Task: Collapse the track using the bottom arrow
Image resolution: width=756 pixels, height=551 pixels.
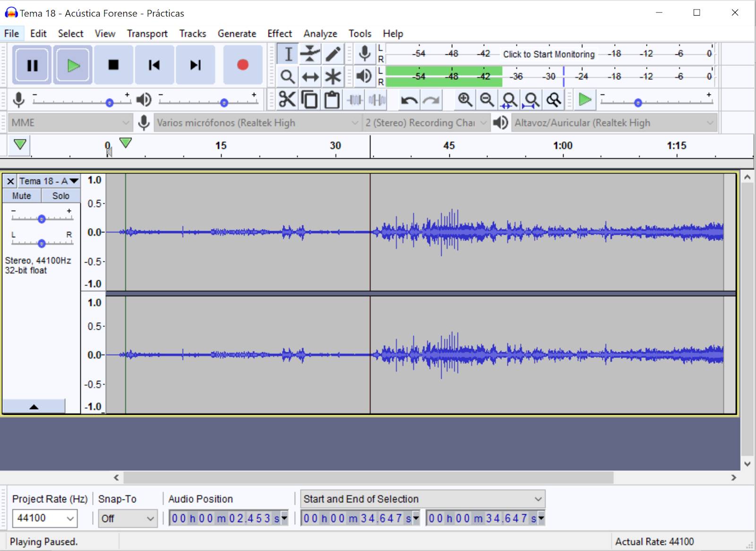Action: pyautogui.click(x=34, y=406)
